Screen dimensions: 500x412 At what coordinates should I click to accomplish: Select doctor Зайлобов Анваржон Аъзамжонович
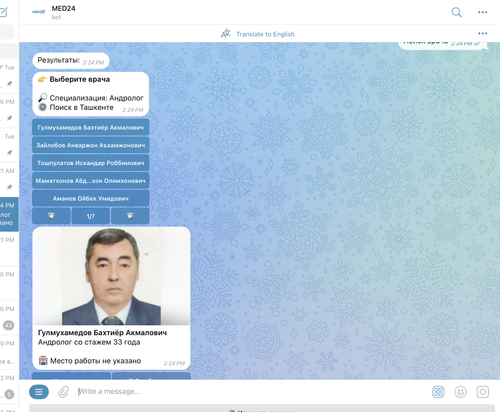(91, 145)
